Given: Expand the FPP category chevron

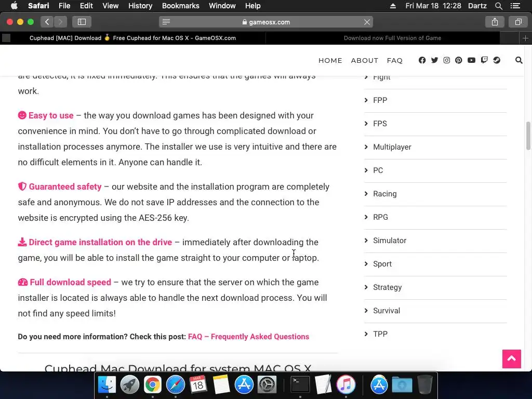Looking at the screenshot, I should click(366, 100).
